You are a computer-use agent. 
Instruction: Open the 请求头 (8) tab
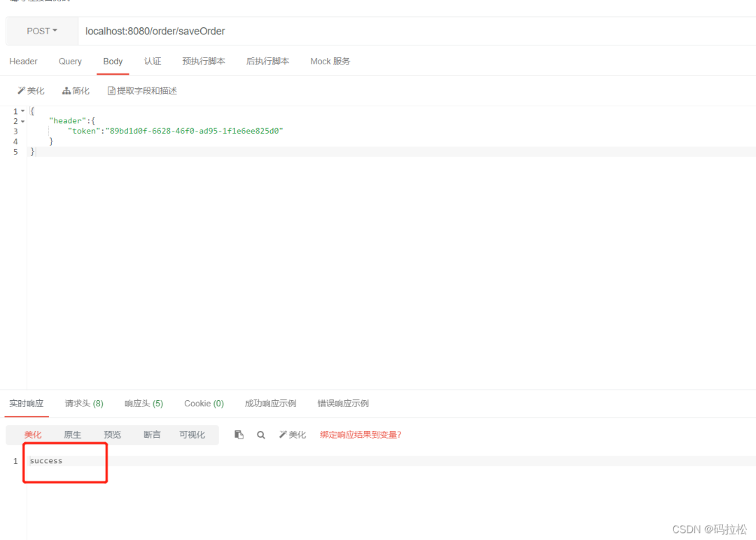[x=84, y=403]
